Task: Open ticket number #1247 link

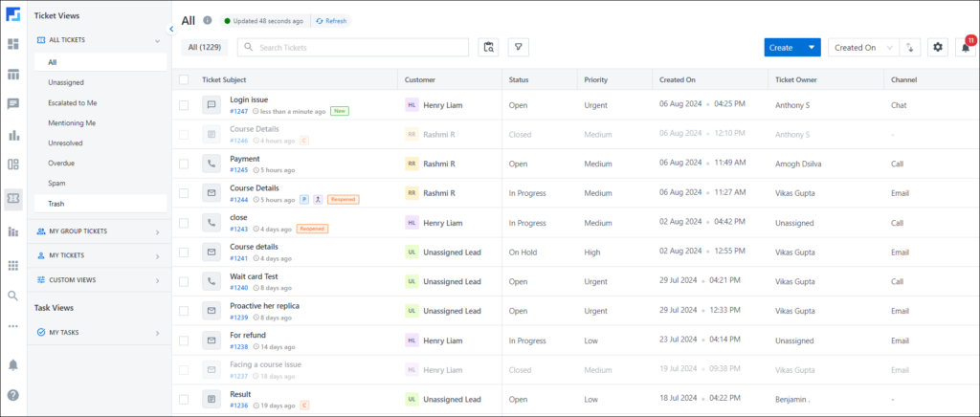Action: (239, 111)
